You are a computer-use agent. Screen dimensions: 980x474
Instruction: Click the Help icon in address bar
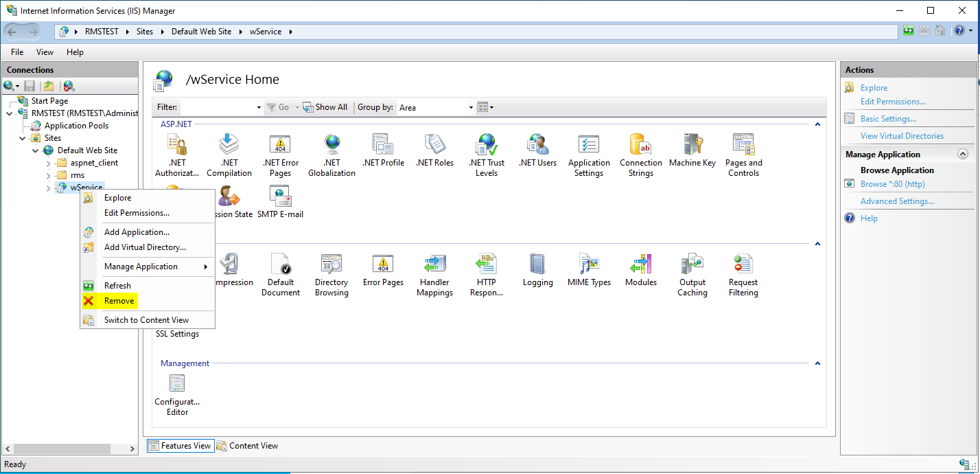pos(959,31)
